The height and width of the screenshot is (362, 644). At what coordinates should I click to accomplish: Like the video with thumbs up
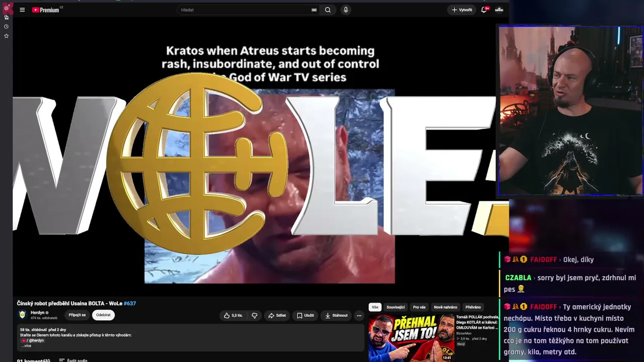tap(233, 315)
